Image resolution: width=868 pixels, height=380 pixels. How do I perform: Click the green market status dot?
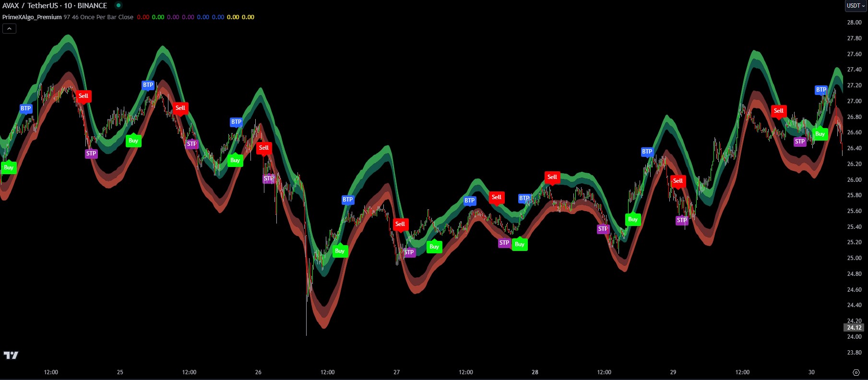pyautogui.click(x=119, y=5)
